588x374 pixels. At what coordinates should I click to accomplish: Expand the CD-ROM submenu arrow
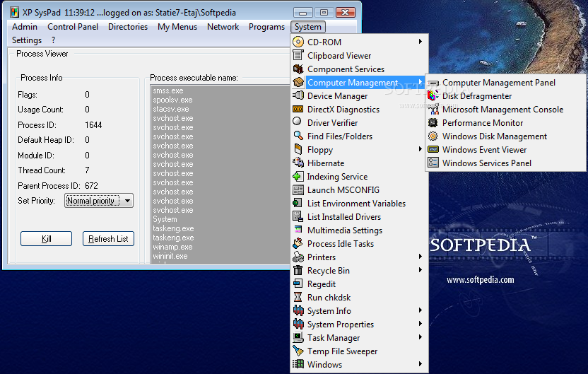(421, 42)
